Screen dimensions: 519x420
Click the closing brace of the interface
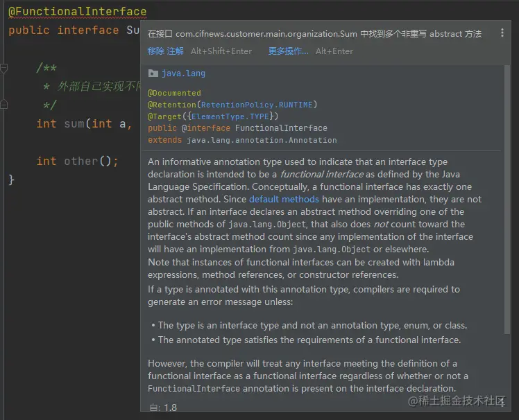11,180
